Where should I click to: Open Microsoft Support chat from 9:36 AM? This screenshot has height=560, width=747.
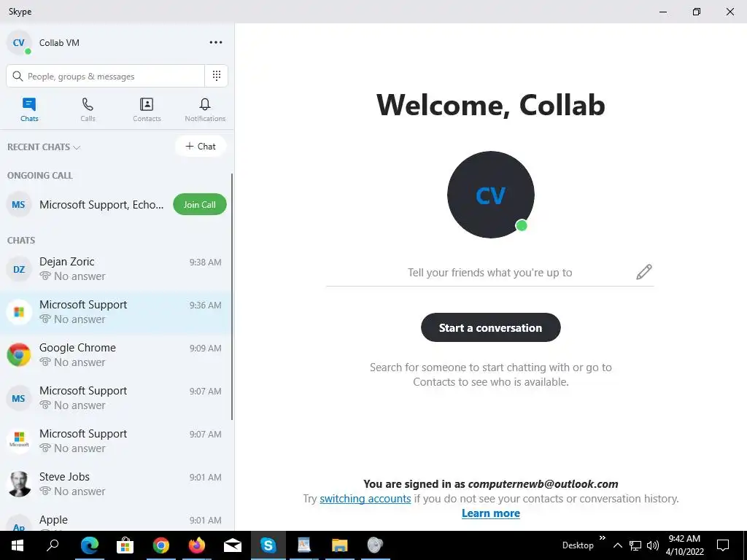(x=116, y=312)
